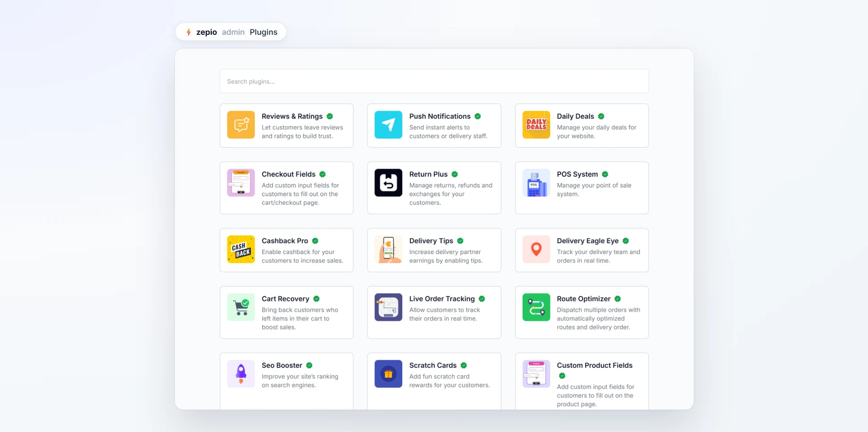Click the Custom Product Fields title
Image resolution: width=868 pixels, height=432 pixels.
click(x=594, y=365)
